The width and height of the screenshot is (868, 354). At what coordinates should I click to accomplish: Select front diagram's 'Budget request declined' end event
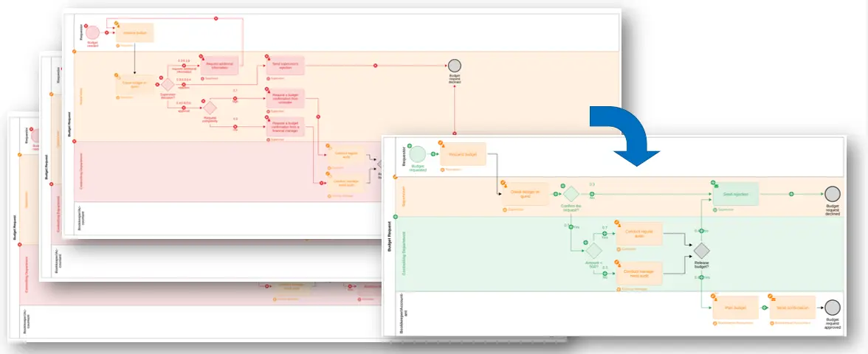point(833,194)
